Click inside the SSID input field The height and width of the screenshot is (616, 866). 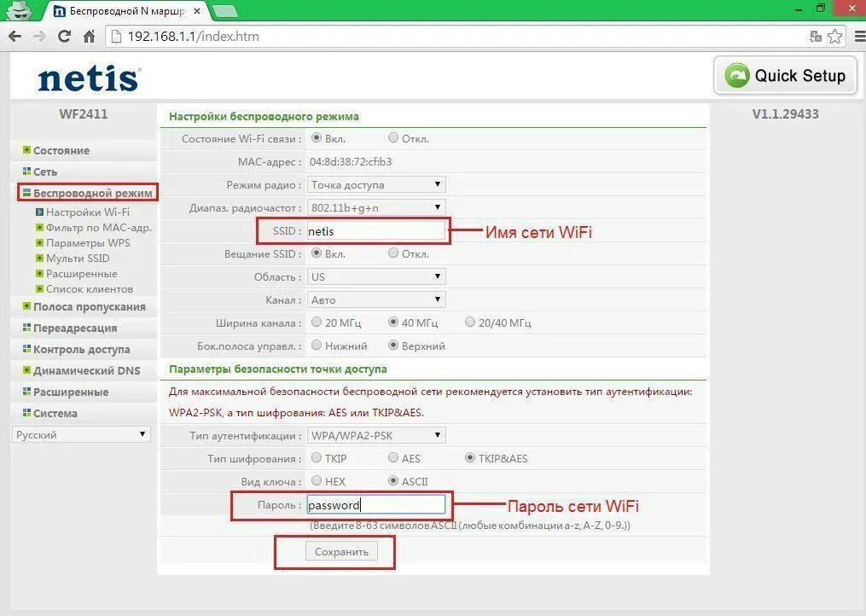pyautogui.click(x=375, y=230)
